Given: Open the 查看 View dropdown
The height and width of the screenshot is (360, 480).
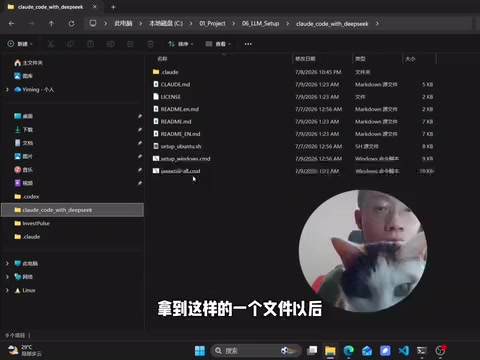Looking at the screenshot, I should (x=218, y=44).
